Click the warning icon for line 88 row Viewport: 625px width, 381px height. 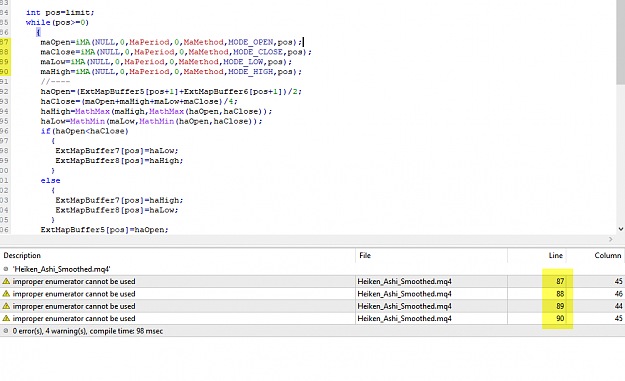coord(6,294)
